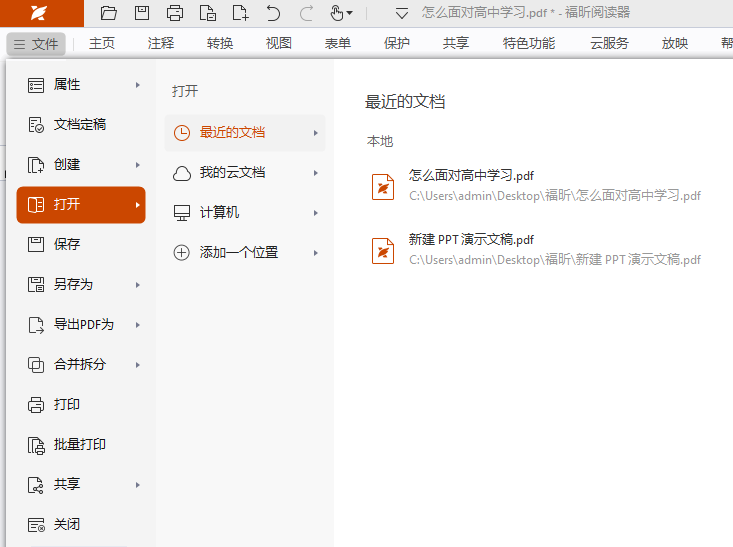The width and height of the screenshot is (733, 547).
Task: Expand the 添加一个位置 arrow
Action: pyautogui.click(x=316, y=253)
